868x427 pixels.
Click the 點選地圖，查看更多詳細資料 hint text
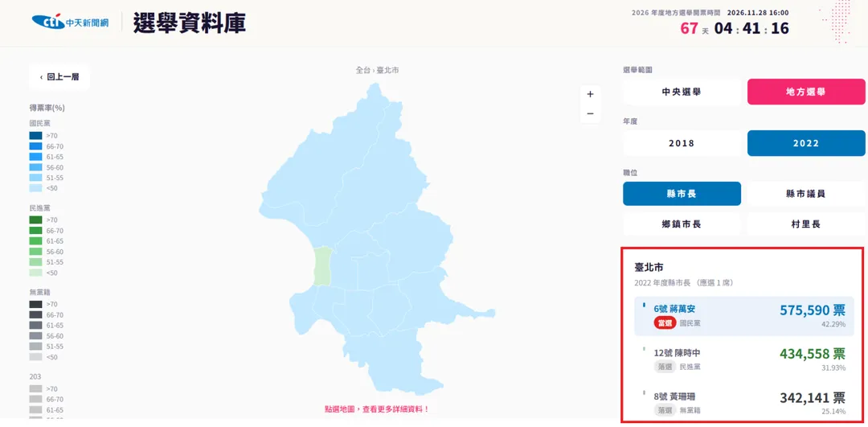[x=376, y=409]
